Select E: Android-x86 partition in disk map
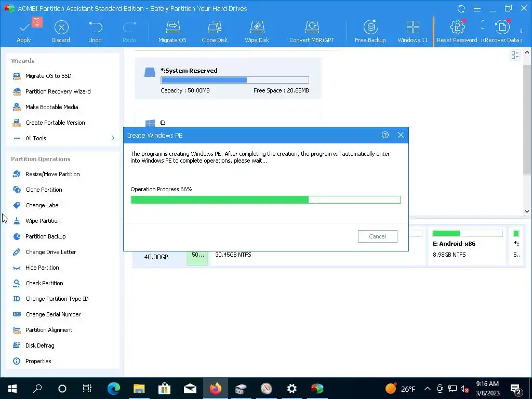 pos(467,247)
